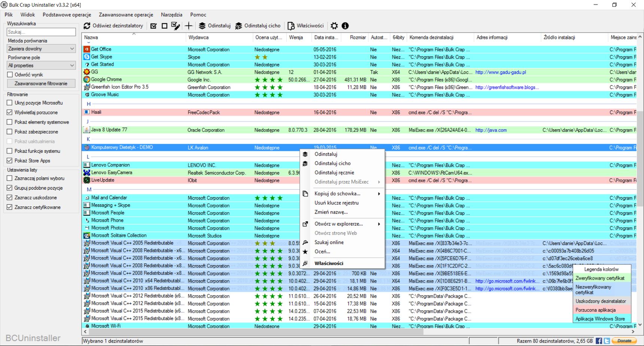Click the select all checkbox icon in toolbar
The width and height of the screenshot is (644, 346).
coord(154,26)
